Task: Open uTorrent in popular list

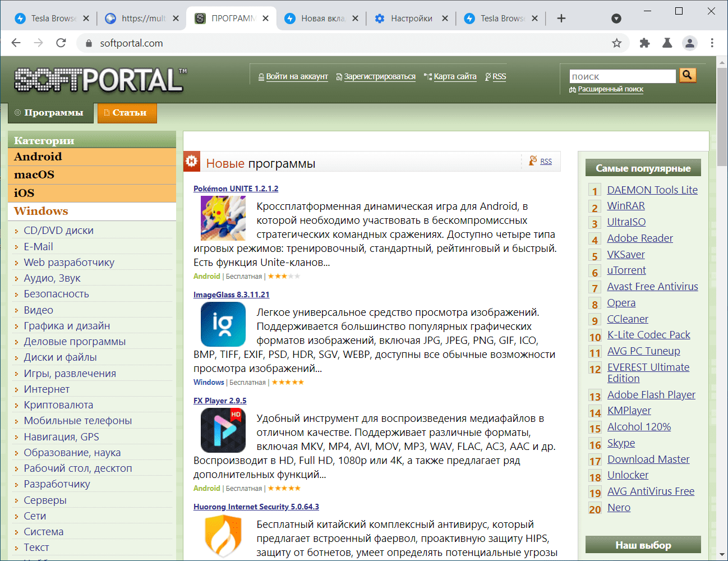Action: [x=626, y=270]
